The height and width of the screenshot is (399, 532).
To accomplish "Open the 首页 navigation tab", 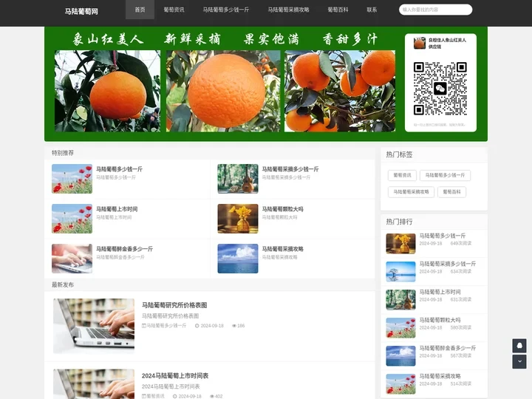I will (140, 10).
